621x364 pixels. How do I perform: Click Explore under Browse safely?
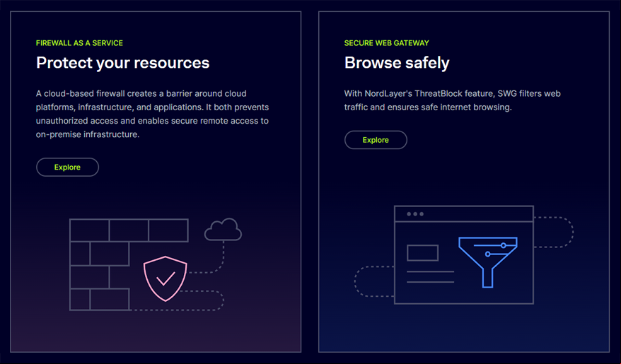pos(376,140)
